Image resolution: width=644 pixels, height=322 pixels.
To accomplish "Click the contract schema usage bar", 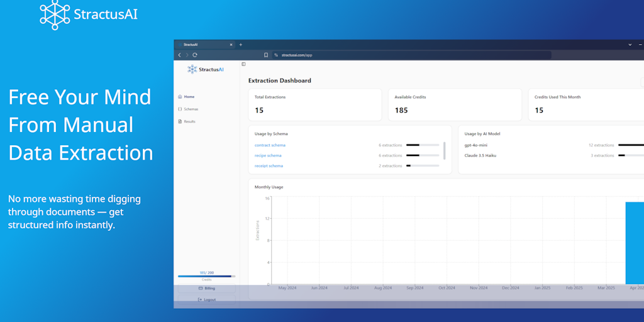I will [423, 145].
